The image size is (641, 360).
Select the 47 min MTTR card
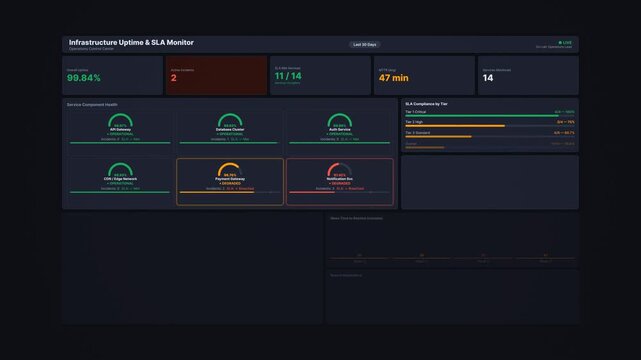click(424, 76)
